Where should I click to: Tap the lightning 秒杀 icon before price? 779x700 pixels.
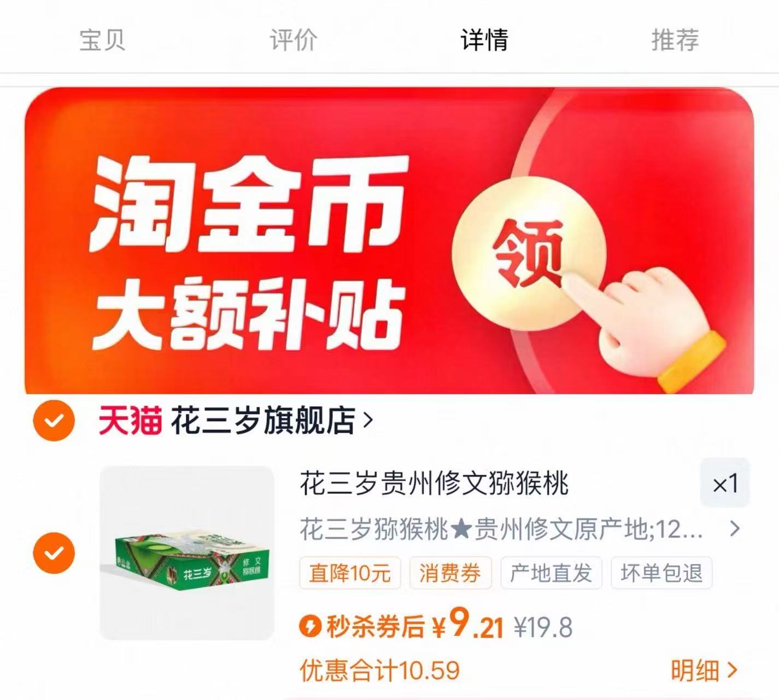(x=311, y=626)
